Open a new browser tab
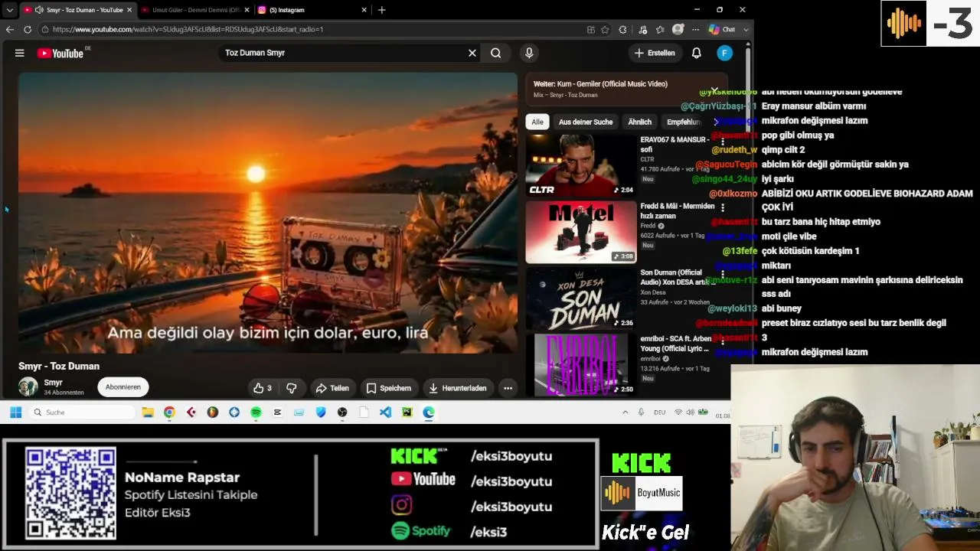The width and height of the screenshot is (980, 551). pos(381,10)
